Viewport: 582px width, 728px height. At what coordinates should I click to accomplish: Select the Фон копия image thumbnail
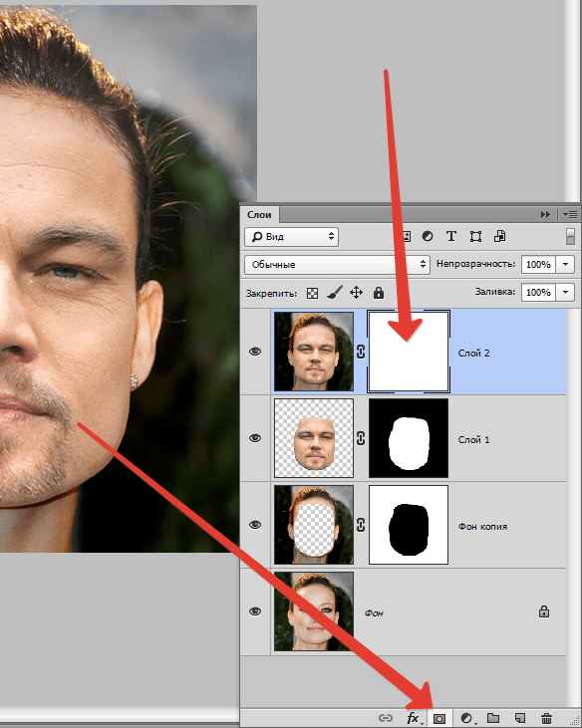pyautogui.click(x=314, y=525)
